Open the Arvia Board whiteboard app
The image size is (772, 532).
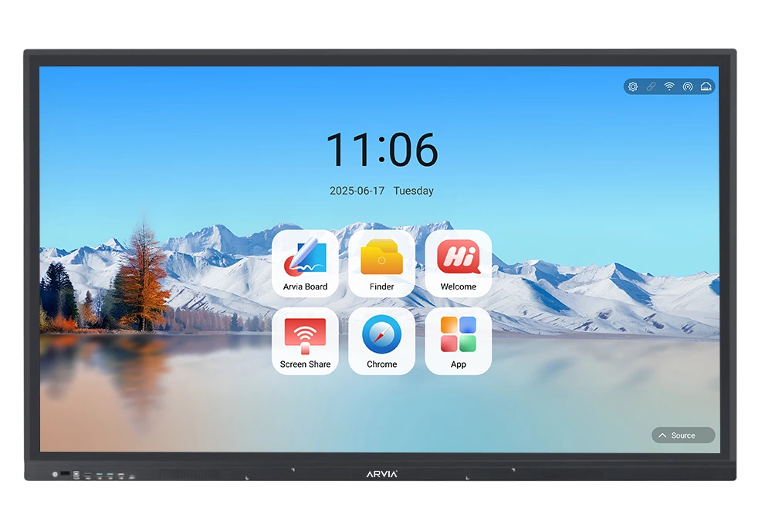[x=305, y=263]
